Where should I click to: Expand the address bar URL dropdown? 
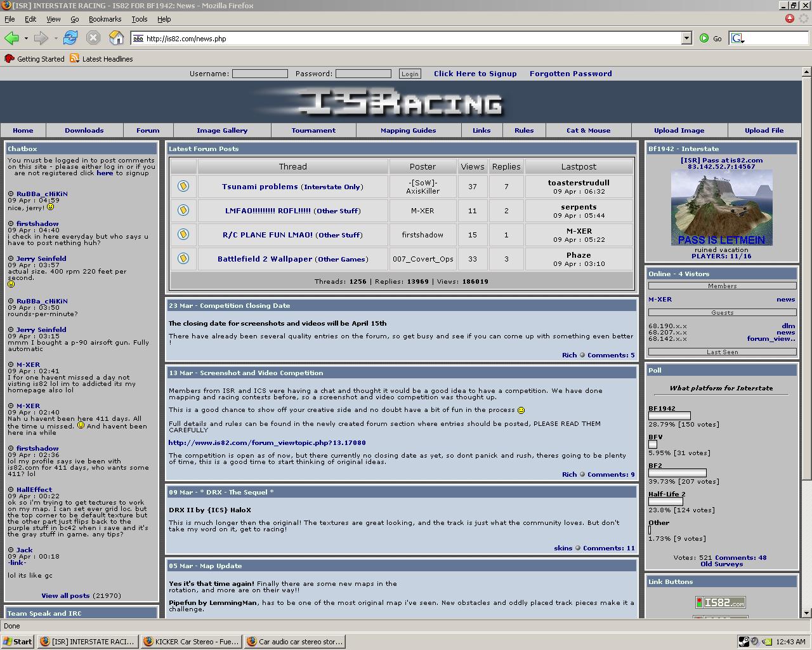(x=686, y=38)
